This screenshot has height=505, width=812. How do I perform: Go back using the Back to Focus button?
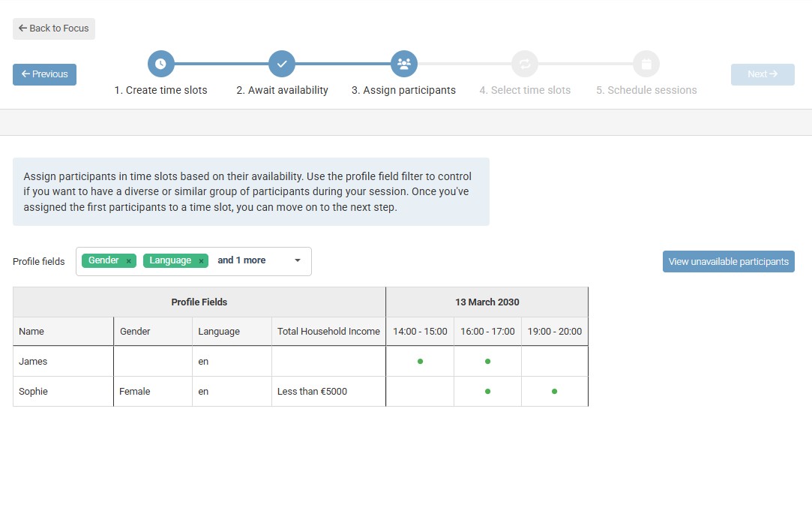[54, 29]
